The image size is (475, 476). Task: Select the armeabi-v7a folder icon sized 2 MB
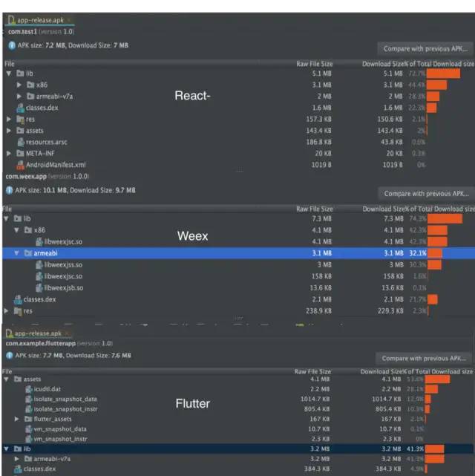pos(30,97)
